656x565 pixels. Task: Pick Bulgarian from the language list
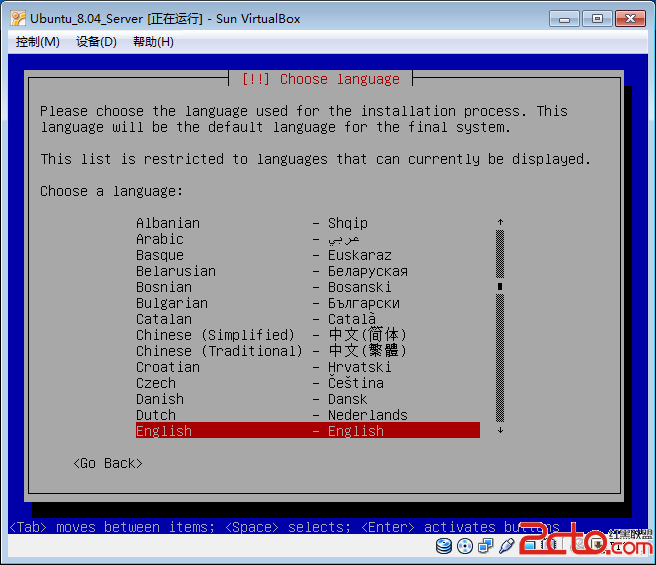point(308,303)
